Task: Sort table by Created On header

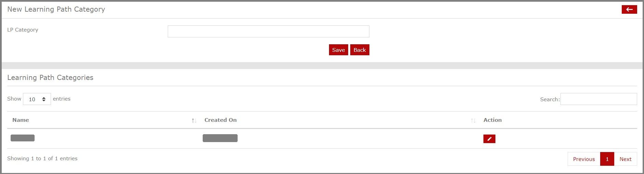Action: (220, 120)
